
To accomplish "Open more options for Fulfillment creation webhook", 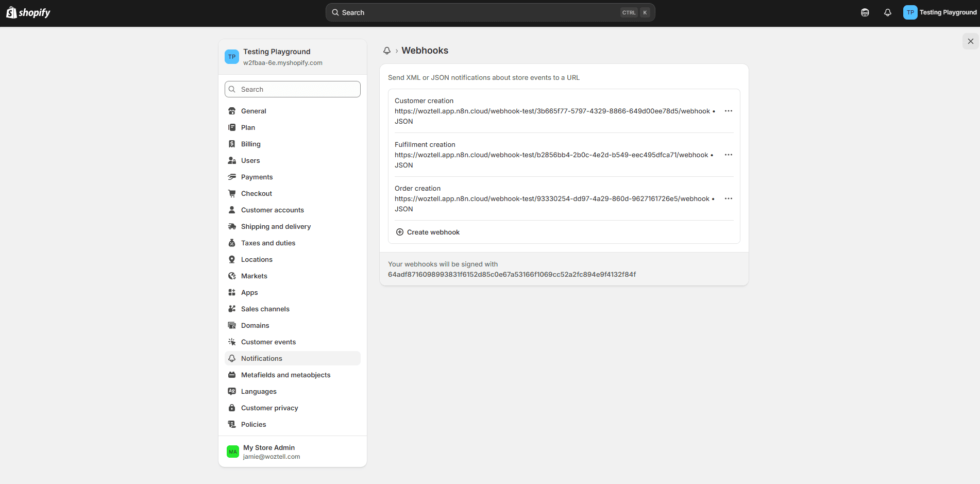I will pos(728,155).
